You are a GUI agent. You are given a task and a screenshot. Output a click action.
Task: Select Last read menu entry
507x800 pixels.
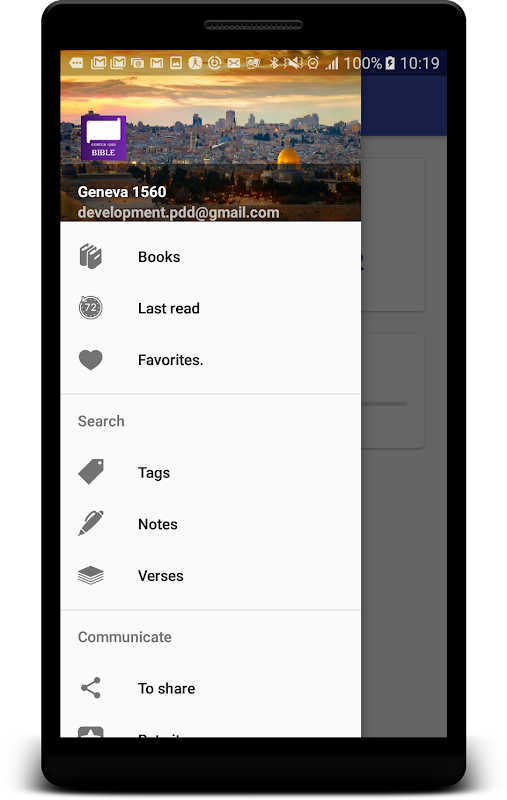coord(211,308)
